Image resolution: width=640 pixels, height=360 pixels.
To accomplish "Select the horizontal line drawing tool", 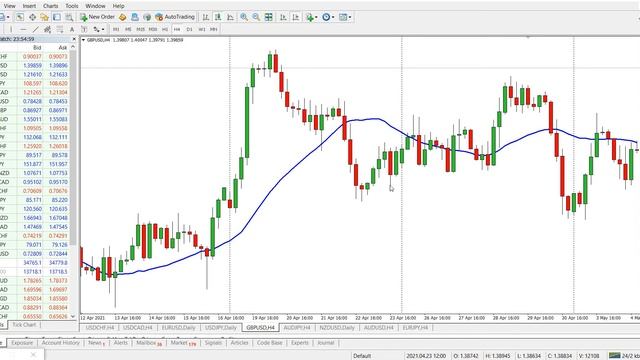I will click(23, 29).
